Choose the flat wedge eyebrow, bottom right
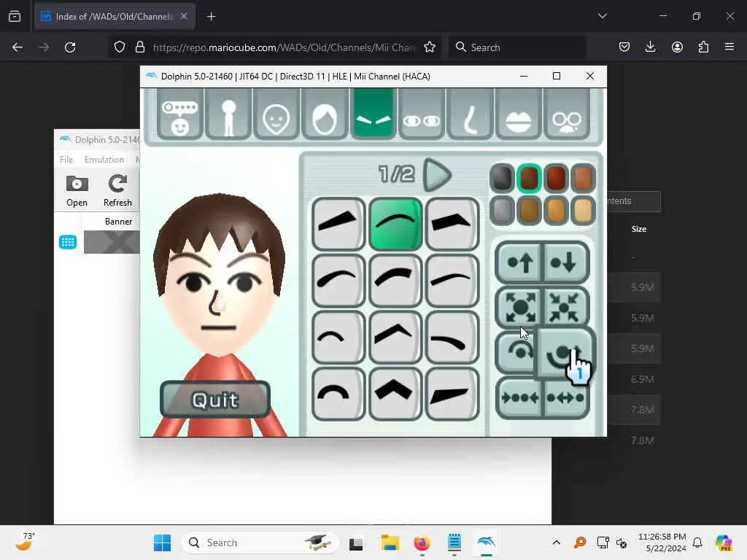This screenshot has width=747, height=560. tap(452, 394)
